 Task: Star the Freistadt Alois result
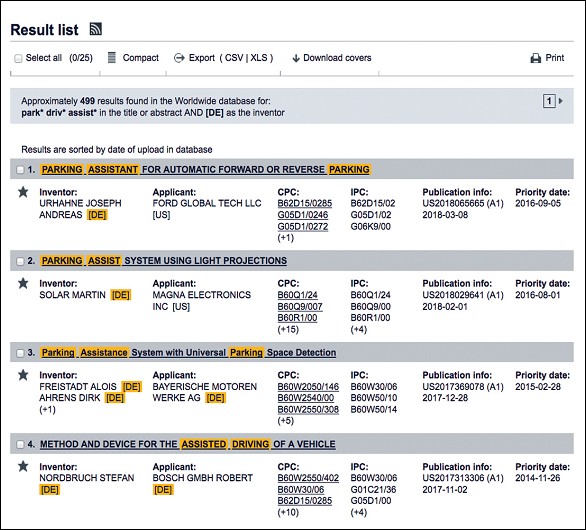pyautogui.click(x=23, y=375)
